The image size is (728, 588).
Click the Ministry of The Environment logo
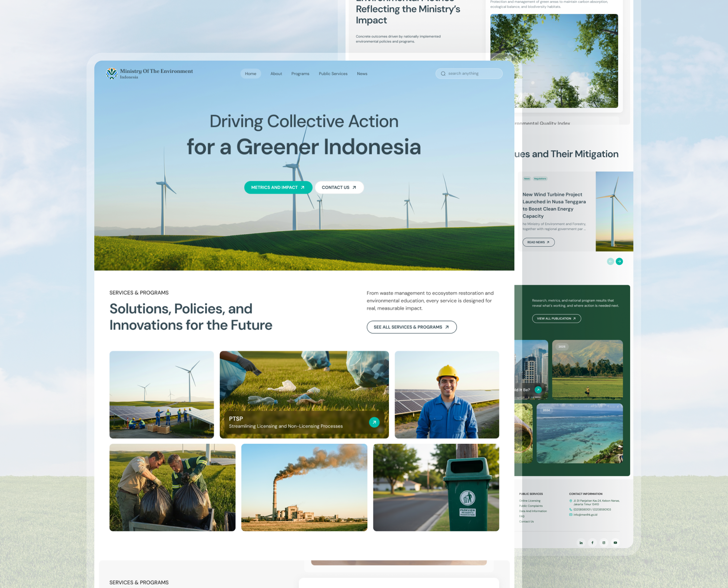click(112, 74)
